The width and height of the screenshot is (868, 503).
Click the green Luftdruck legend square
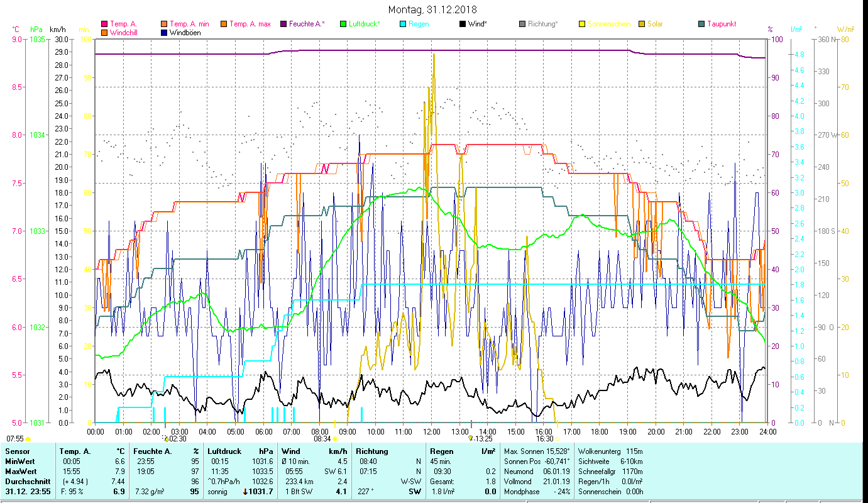[343, 25]
